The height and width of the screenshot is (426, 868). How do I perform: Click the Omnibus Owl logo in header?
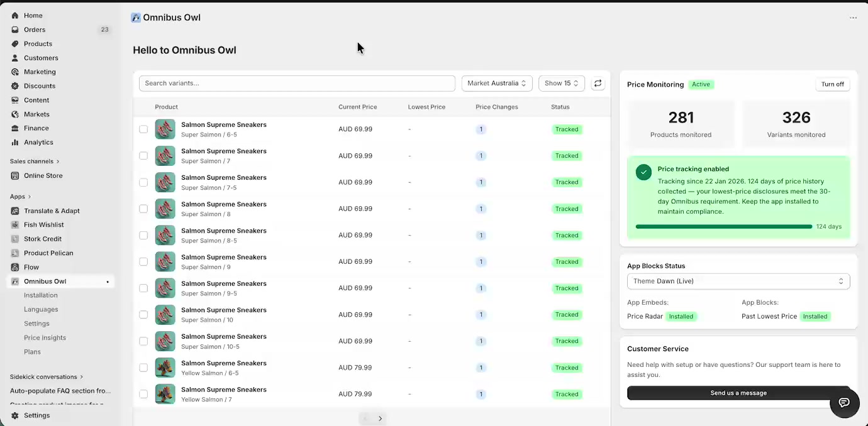pos(136,18)
